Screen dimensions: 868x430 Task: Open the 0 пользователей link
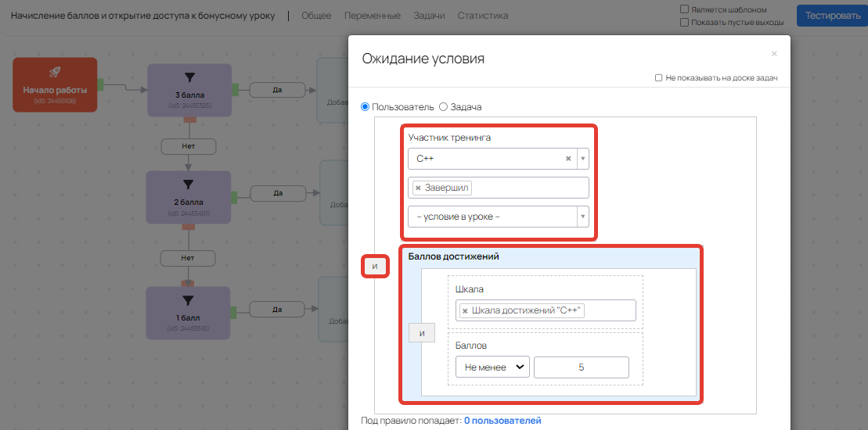click(x=502, y=421)
